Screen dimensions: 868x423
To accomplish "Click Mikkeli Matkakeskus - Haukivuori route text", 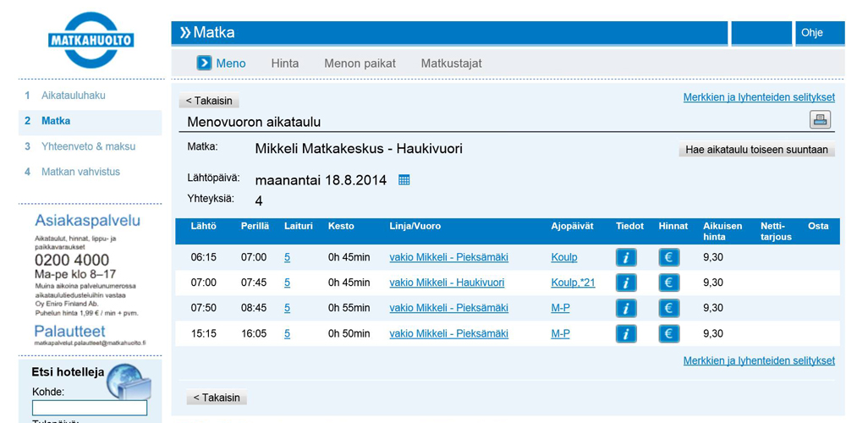I will 359,149.
